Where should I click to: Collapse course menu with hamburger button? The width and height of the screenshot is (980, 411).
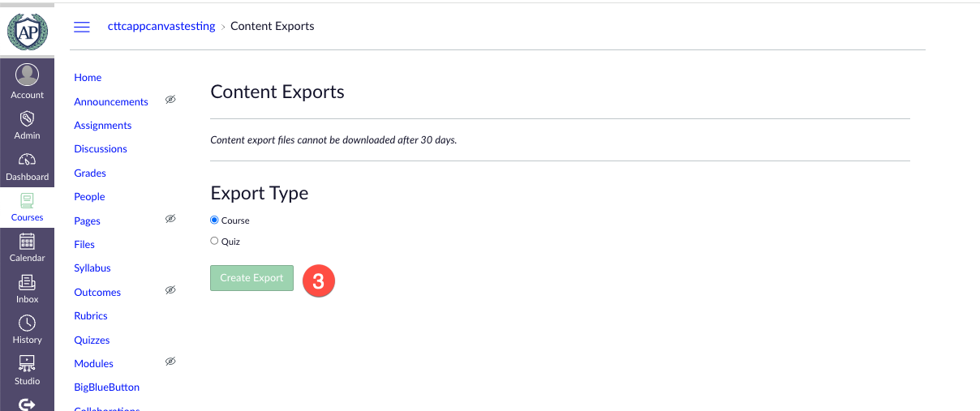point(82,27)
